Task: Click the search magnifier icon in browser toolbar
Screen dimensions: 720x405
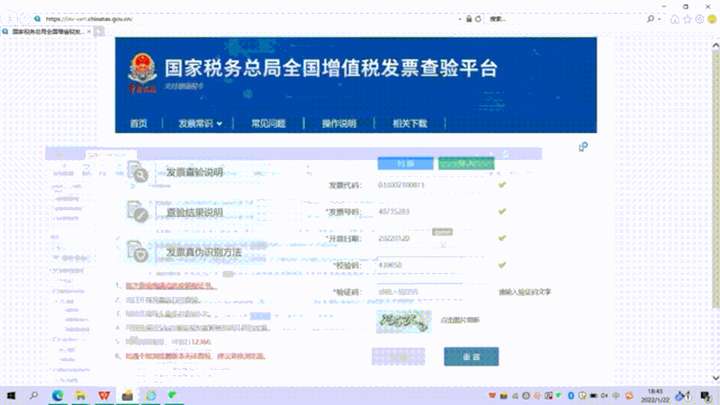Action: click(x=650, y=19)
